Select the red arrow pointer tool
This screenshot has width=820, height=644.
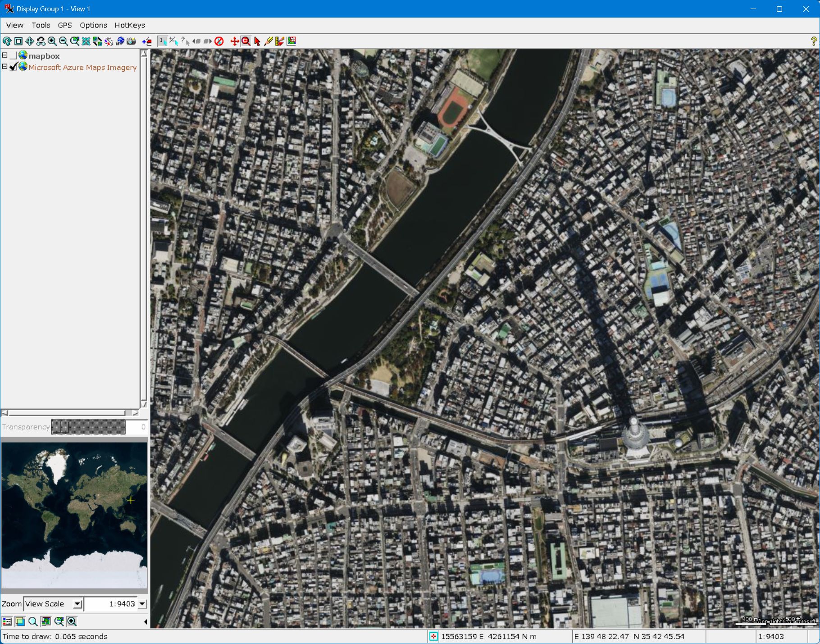tap(257, 41)
